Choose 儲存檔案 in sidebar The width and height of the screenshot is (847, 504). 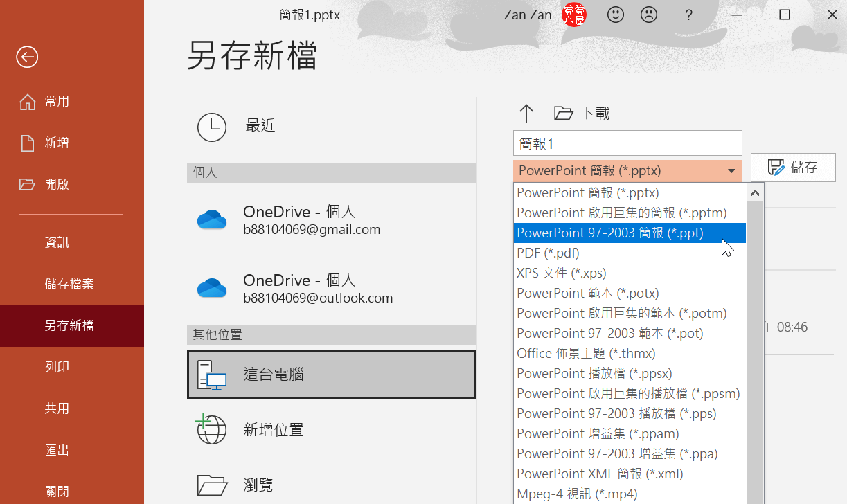tap(72, 285)
